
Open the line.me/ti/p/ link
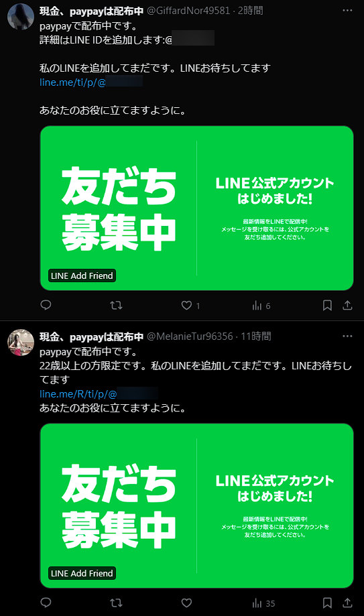(x=90, y=82)
